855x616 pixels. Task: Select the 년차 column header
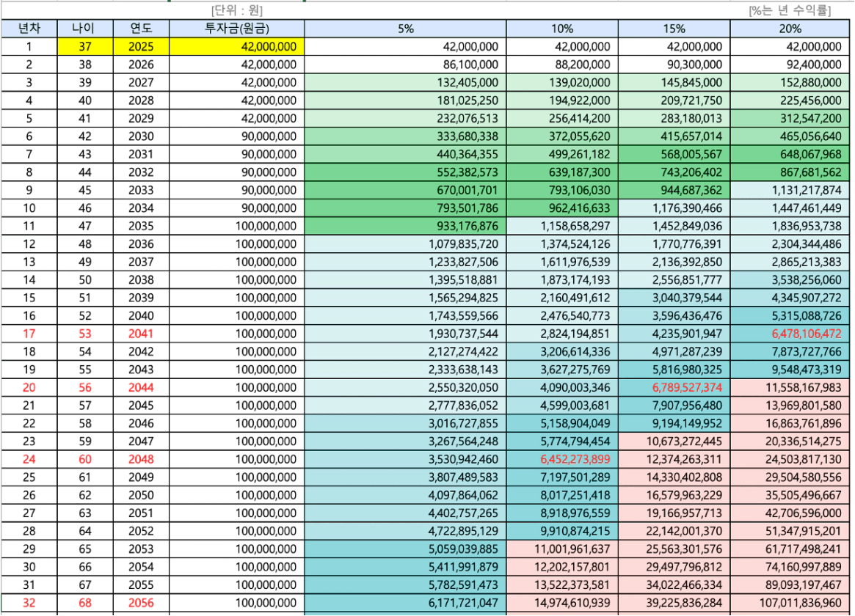point(29,29)
